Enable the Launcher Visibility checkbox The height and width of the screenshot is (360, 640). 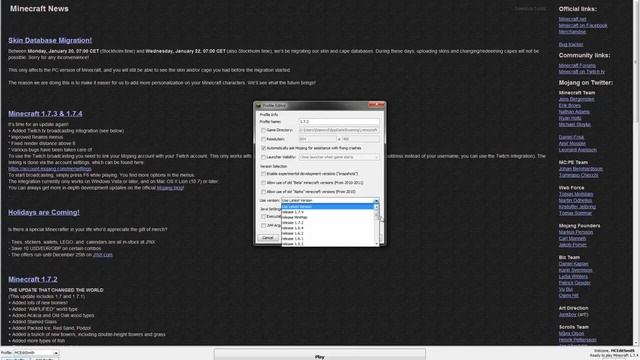[x=263, y=157]
